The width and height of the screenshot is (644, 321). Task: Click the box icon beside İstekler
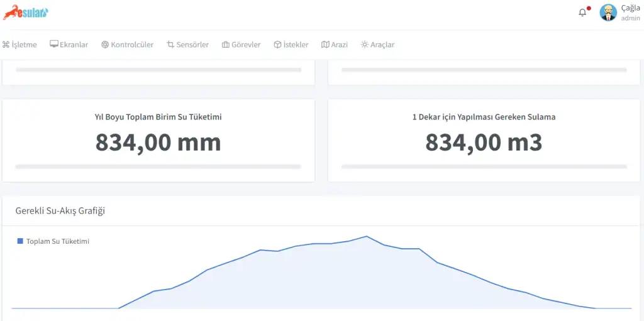pos(276,45)
